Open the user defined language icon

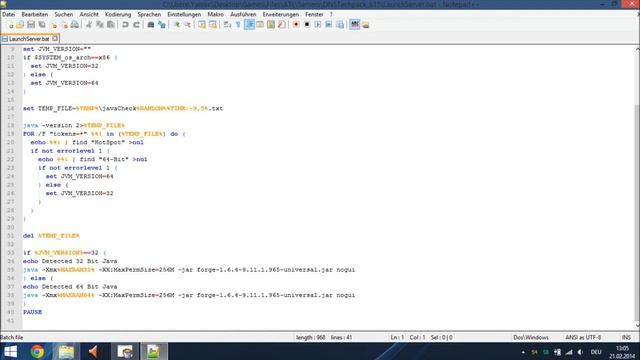click(260, 25)
